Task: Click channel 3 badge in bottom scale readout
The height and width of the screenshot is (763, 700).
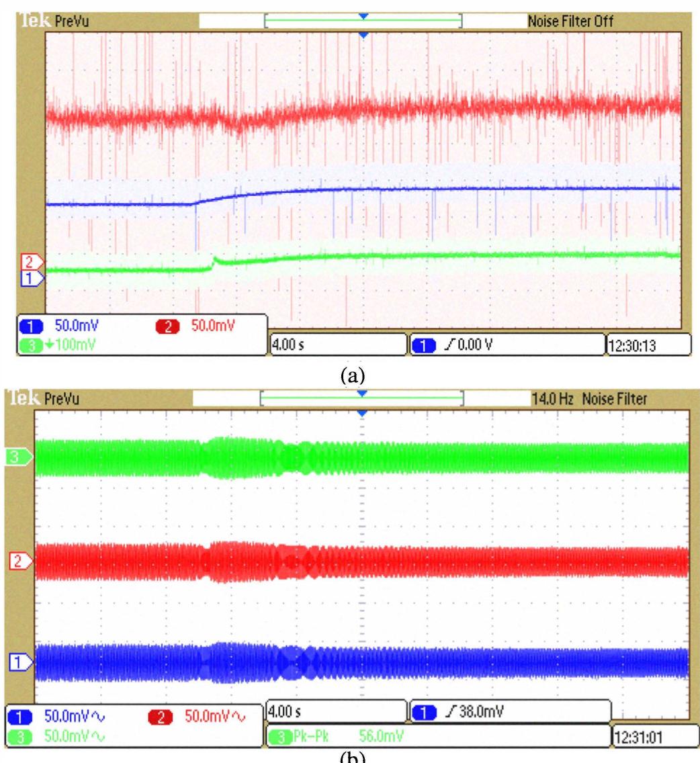Action: coord(20,737)
